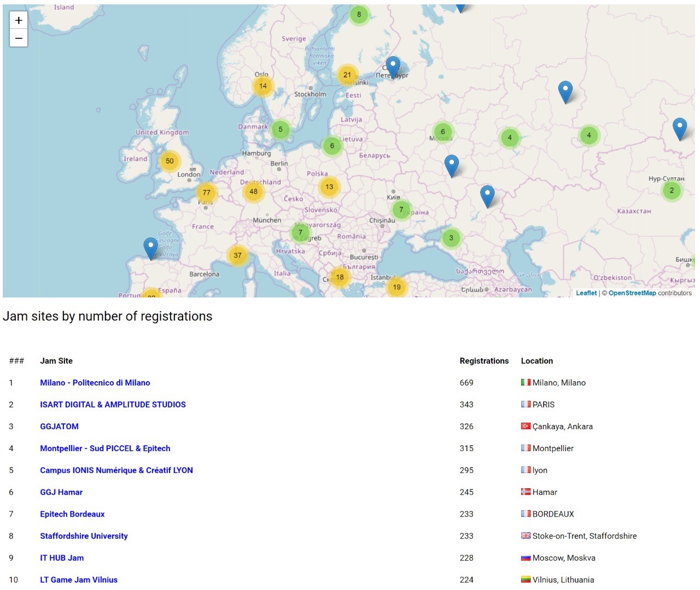Open the 18 cluster in the Balkans

340,277
